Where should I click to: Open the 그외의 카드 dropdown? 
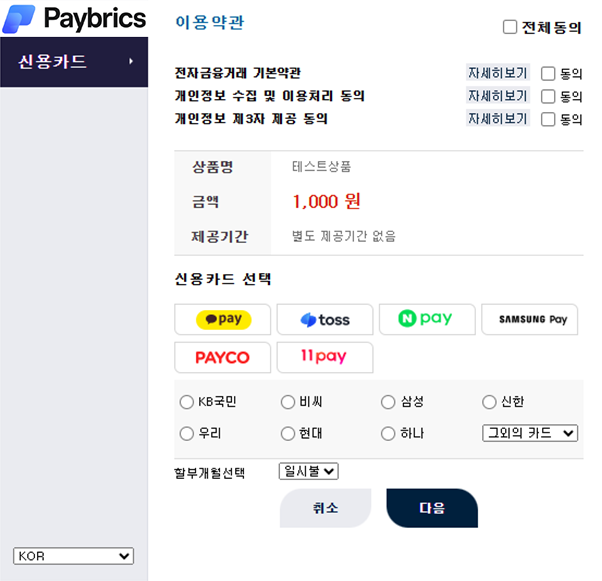(x=530, y=433)
